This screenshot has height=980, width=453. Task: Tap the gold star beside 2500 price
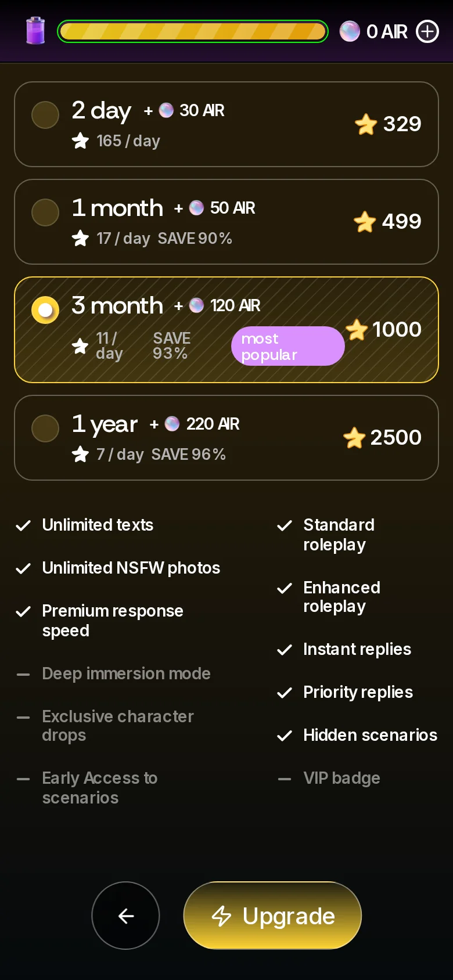[354, 437]
